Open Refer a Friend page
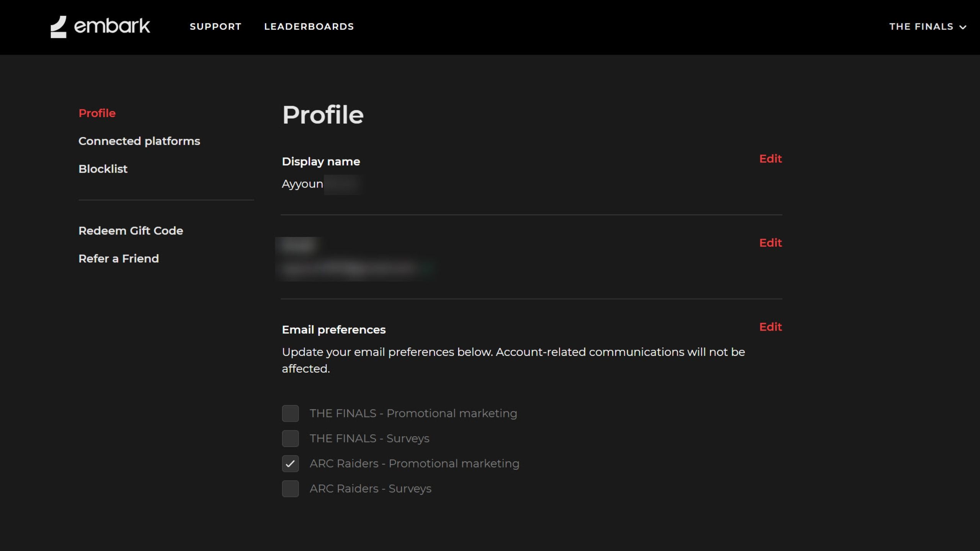 (x=118, y=259)
